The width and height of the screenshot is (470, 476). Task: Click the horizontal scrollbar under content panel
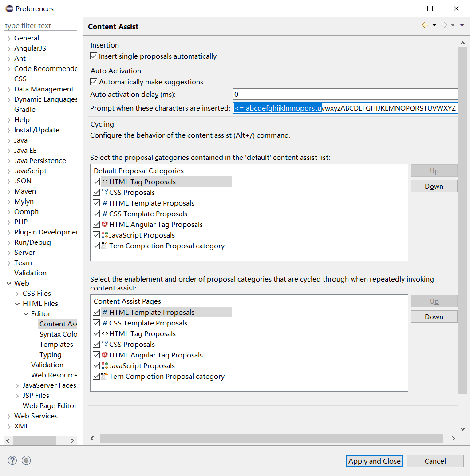(272, 438)
